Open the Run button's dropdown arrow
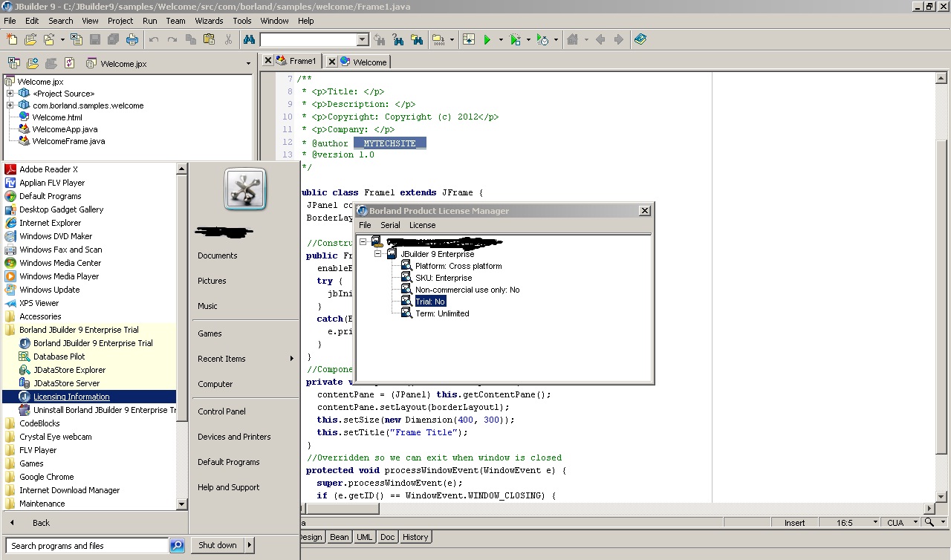 [500, 39]
